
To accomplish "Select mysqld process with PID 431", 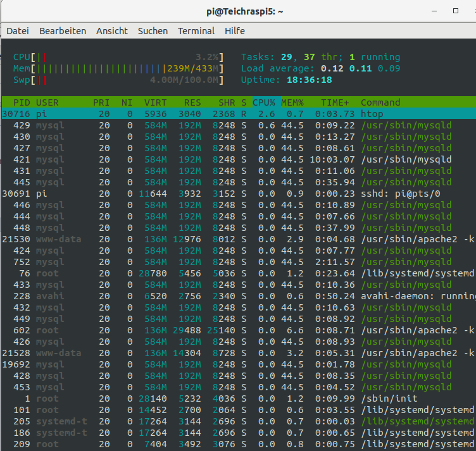I will (239, 171).
